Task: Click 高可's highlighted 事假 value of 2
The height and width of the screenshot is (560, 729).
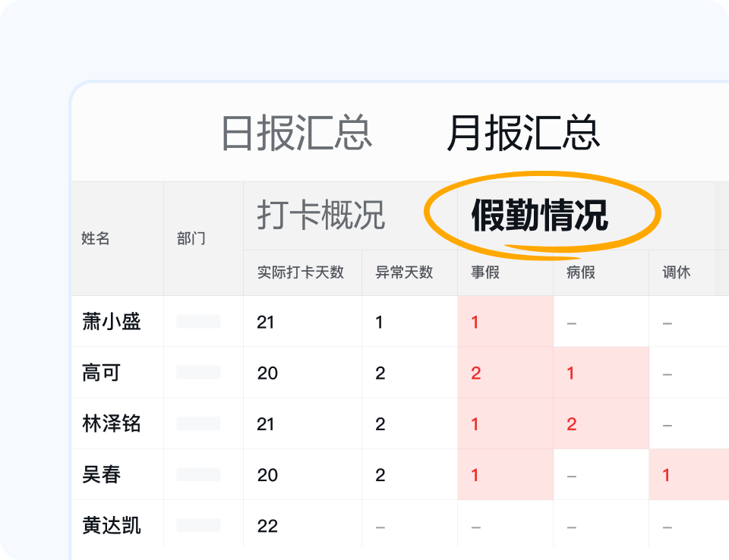Action: [474, 372]
